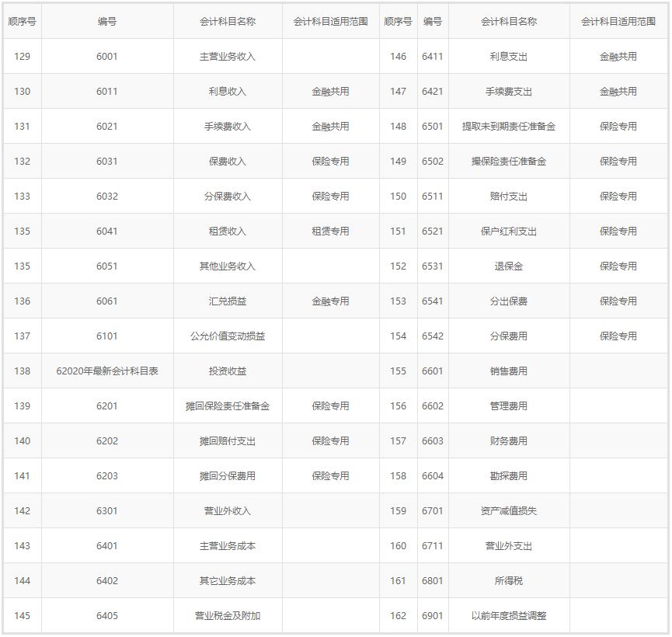The height and width of the screenshot is (637, 672).
Task: Click code cell 6411
Action: 433,56
